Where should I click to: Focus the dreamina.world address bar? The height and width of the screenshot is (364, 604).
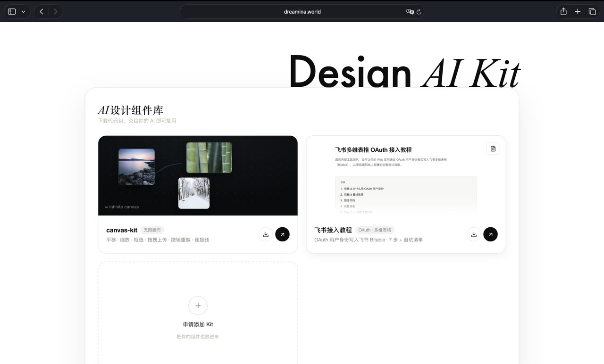302,12
